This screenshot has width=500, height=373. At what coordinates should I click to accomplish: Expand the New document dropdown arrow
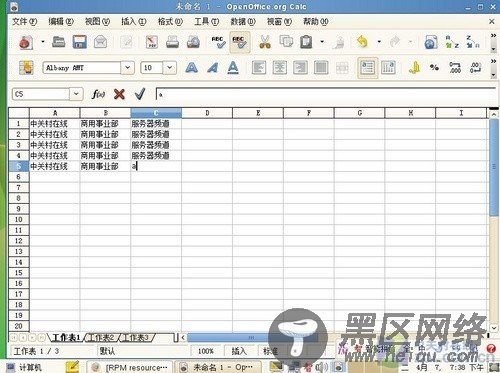43,42
